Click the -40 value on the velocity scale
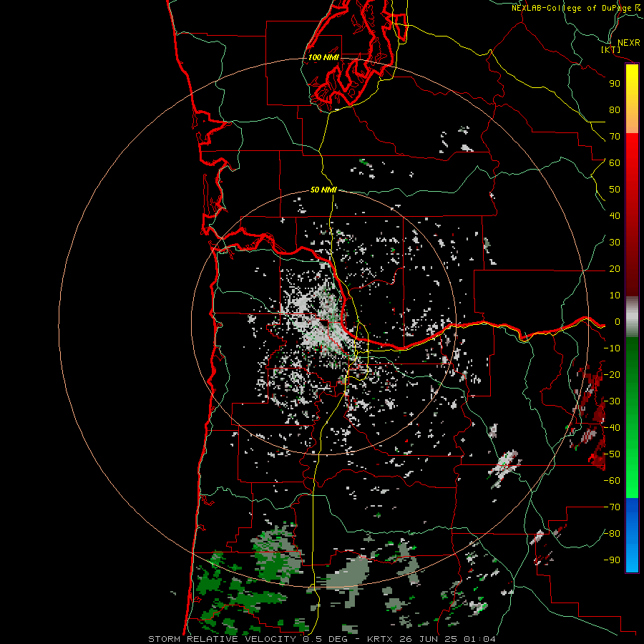 coord(612,428)
